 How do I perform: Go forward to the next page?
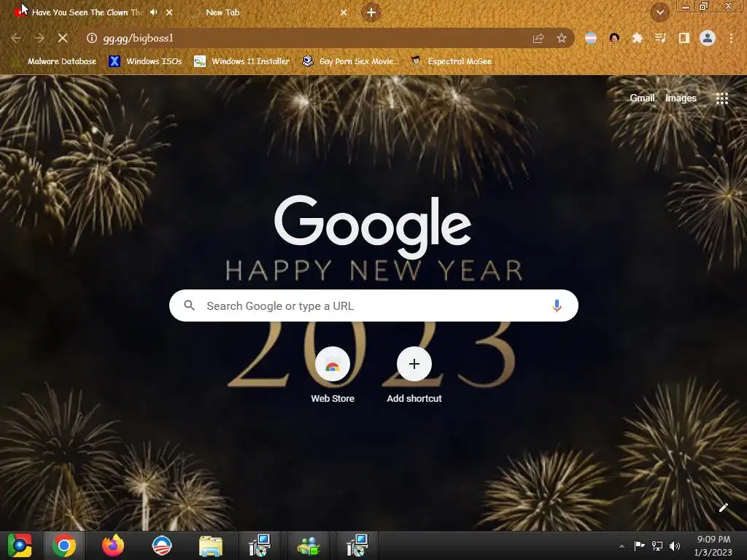(x=39, y=38)
